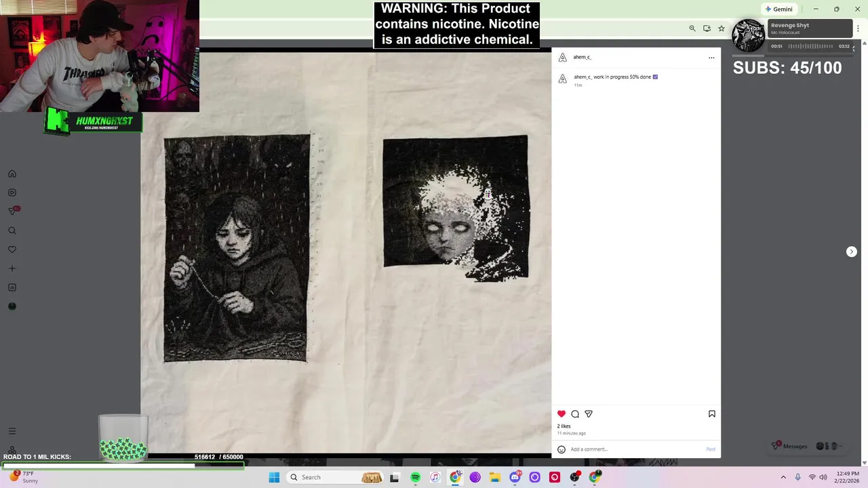The width and height of the screenshot is (868, 488).
Task: Open the hamburger More menu in sidebar
Action: click(12, 431)
